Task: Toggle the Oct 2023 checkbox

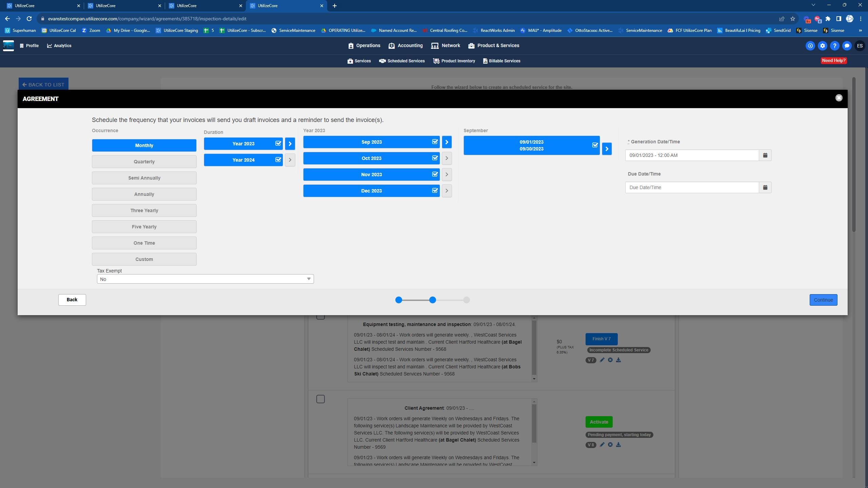Action: 435,158
